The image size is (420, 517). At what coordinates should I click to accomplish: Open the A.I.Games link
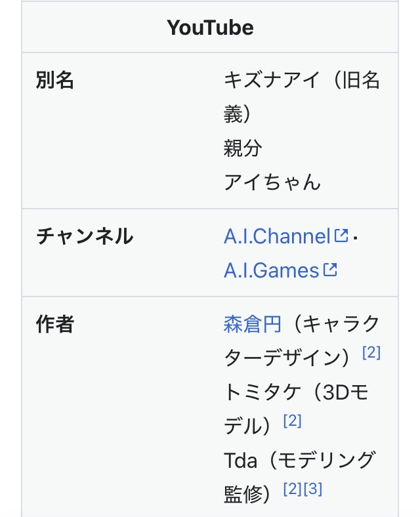(x=271, y=271)
